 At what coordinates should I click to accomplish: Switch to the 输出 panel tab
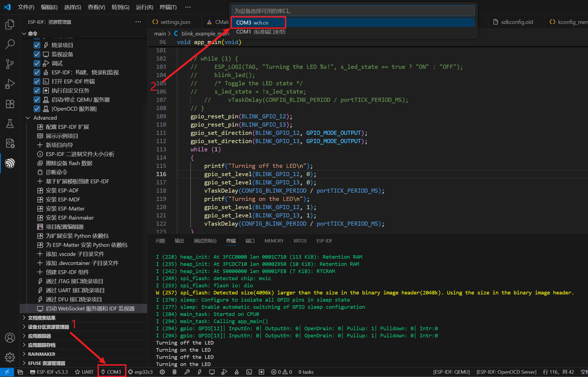click(x=179, y=241)
